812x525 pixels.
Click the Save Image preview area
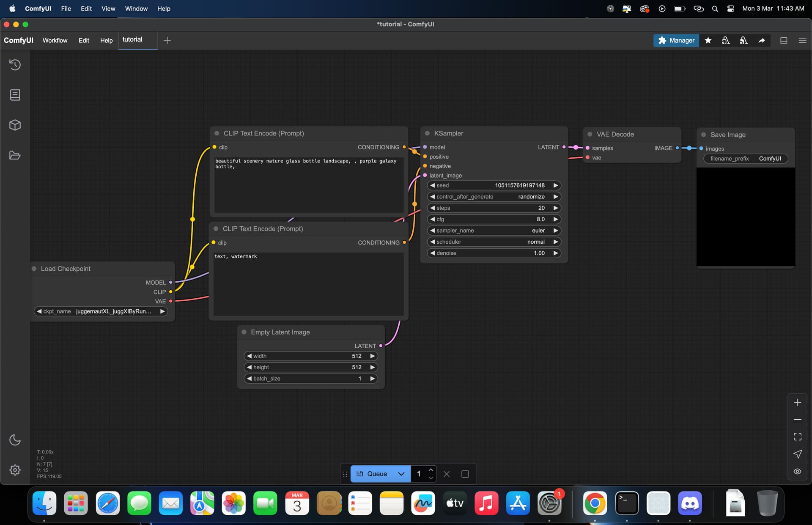(x=746, y=217)
